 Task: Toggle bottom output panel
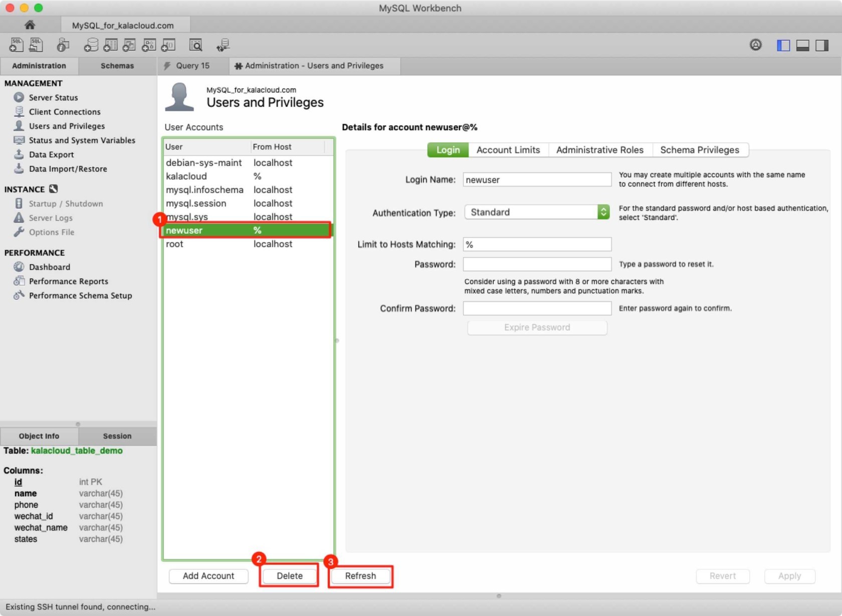coord(803,45)
